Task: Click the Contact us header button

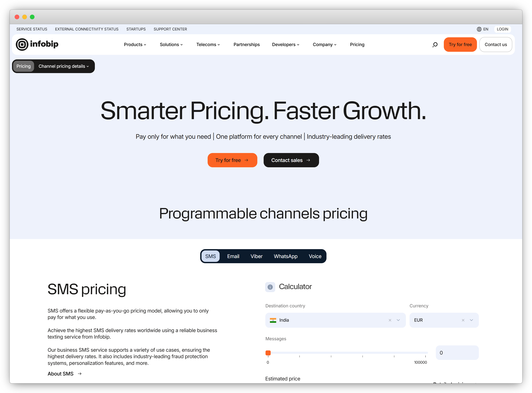Action: coord(495,45)
